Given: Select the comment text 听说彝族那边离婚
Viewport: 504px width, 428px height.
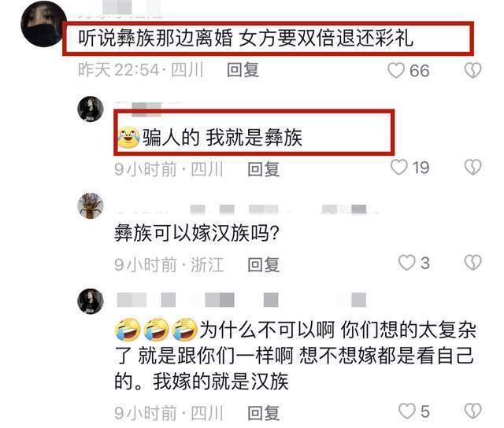Looking at the screenshot, I should pos(156,39).
